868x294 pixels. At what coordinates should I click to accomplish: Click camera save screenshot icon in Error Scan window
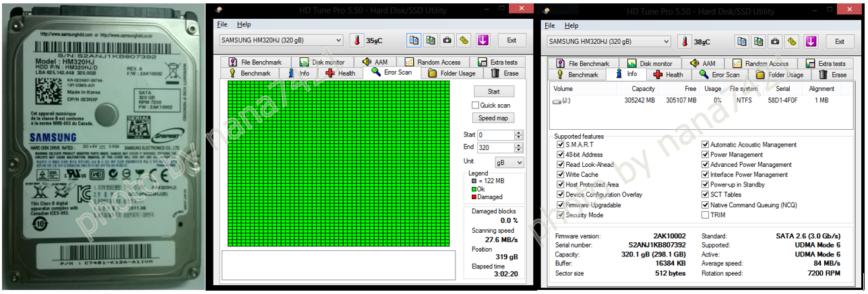(x=447, y=40)
